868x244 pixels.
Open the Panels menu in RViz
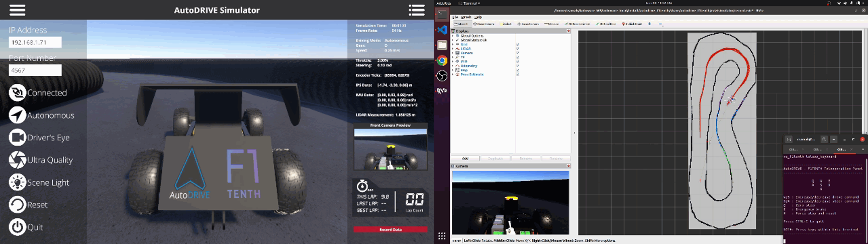click(466, 17)
